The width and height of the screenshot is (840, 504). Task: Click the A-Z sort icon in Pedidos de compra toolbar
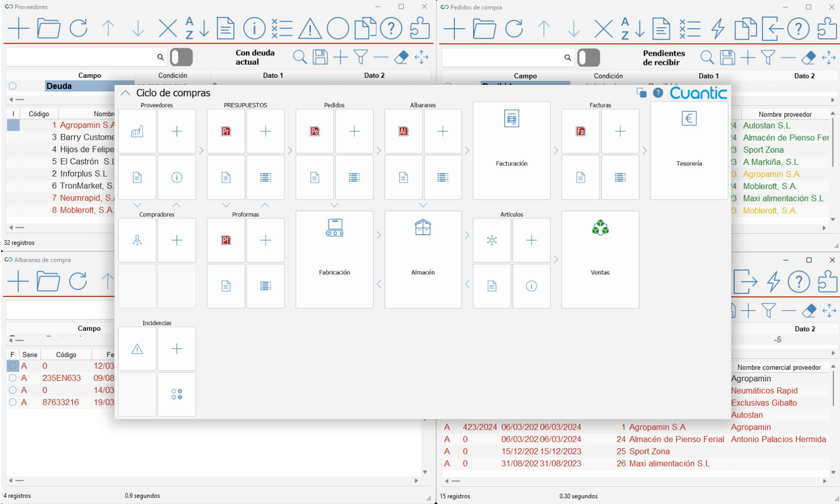(x=632, y=29)
